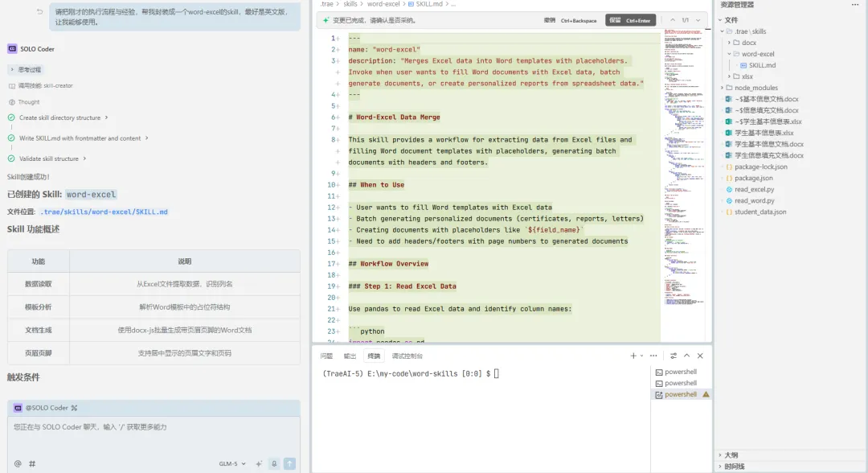
Task: Click the sparkle prompt-optimize icon in chat input
Action: tap(259, 463)
